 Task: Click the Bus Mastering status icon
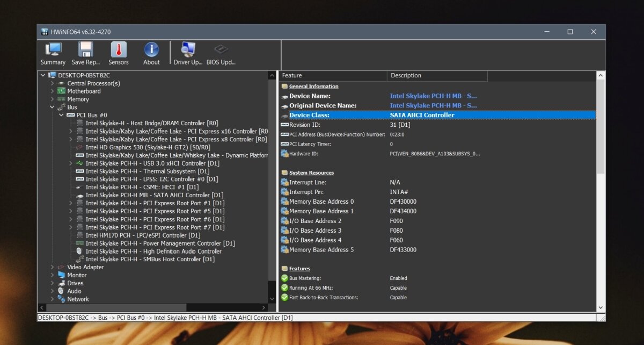285,278
